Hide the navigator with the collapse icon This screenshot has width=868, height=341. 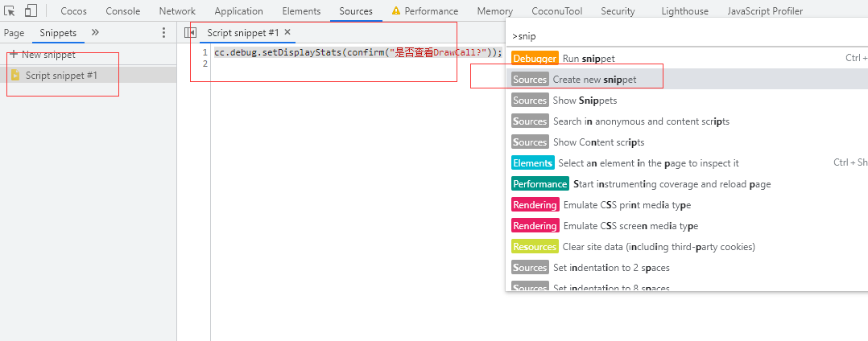point(190,33)
